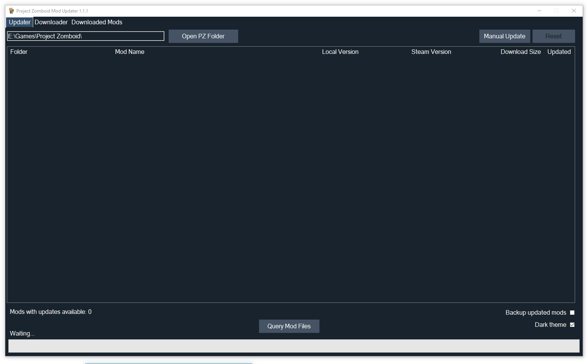Viewport: 588px width, 364px height.
Task: Minimize the Mod Updater window
Action: coord(539,11)
